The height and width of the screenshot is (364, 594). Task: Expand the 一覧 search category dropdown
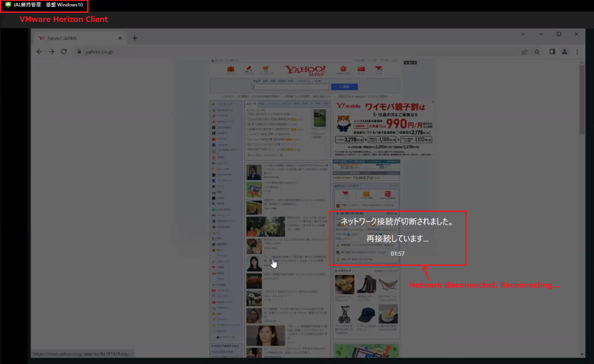[316, 81]
